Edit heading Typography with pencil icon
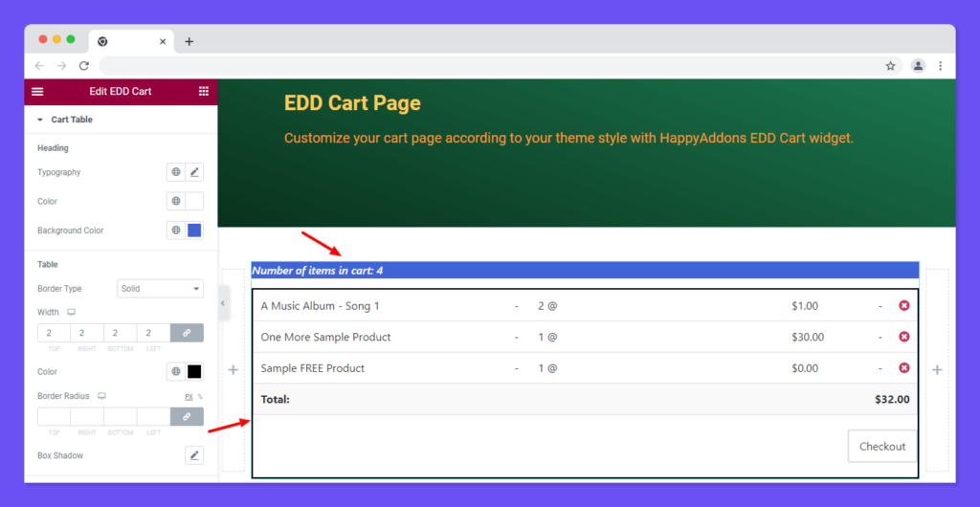 click(194, 172)
